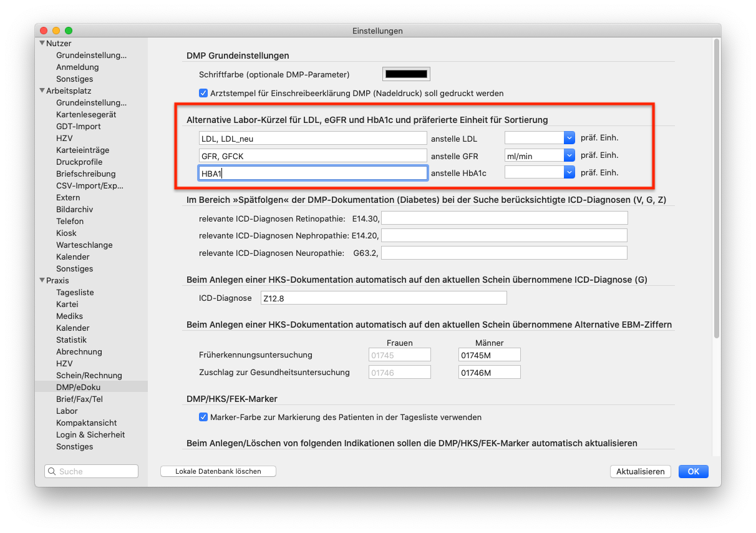Click the GFR, GFCK text field

click(313, 155)
